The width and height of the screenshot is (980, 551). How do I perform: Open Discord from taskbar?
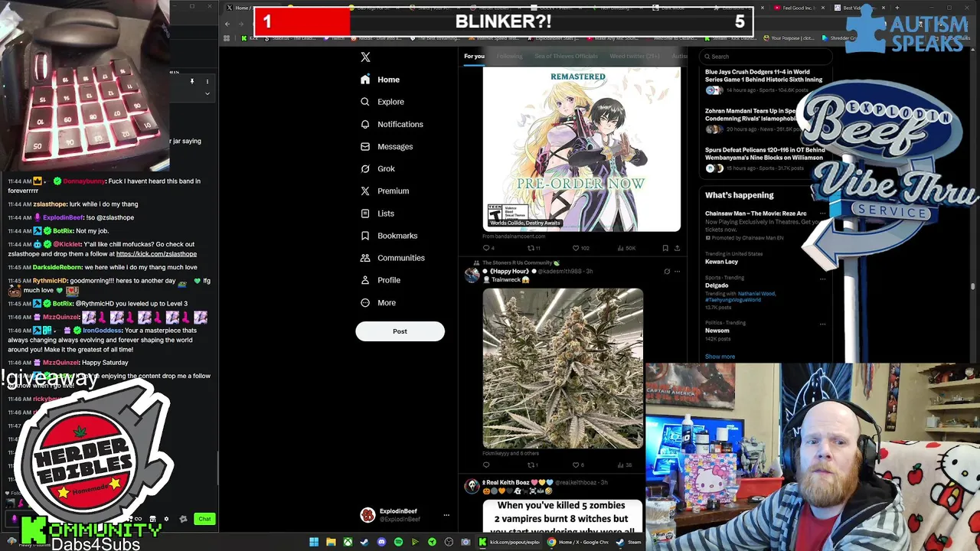(381, 543)
